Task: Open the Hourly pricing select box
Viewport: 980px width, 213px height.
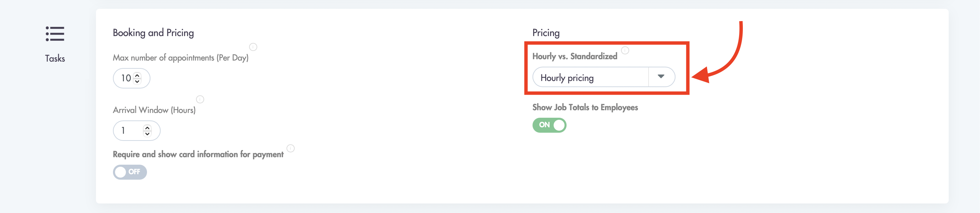Action: pos(604,77)
